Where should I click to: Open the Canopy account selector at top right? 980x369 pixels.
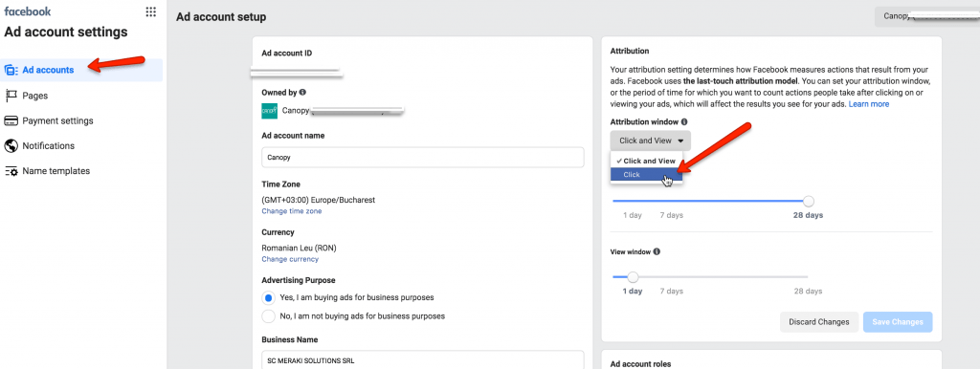[926, 16]
